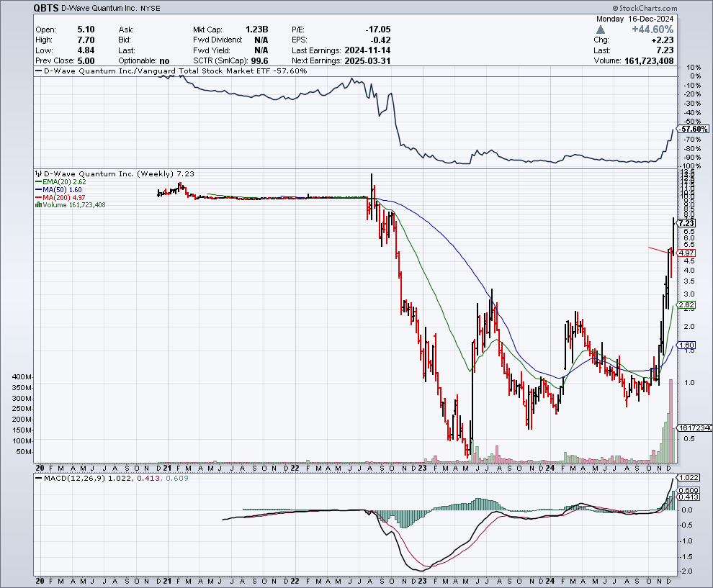Open the StockCharts.com copyright link
Viewport: 713px width, 588px height.
[645, 8]
